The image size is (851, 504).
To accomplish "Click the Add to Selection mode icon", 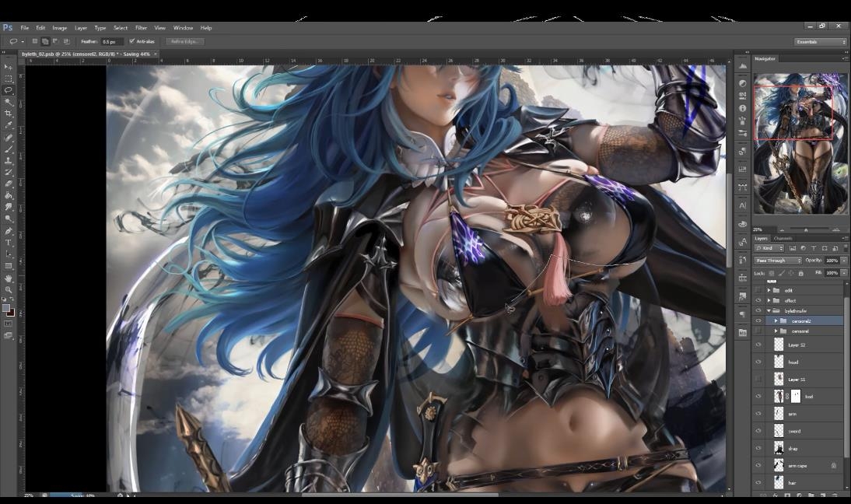I will coord(45,41).
